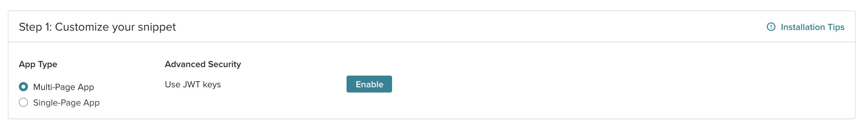Screen dimensions: 868x129
Task: Click the Single-Page App label text
Action: [66, 103]
